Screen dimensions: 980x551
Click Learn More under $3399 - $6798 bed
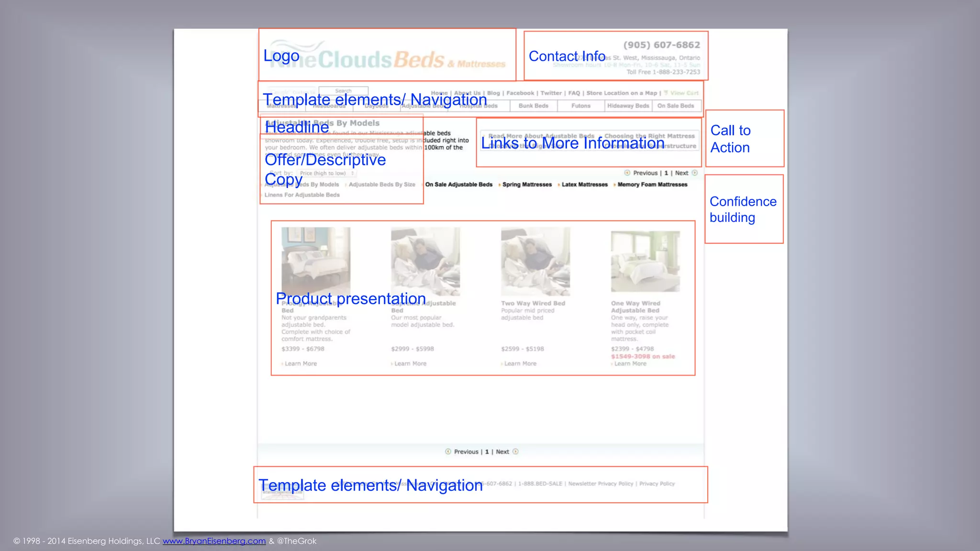tap(300, 364)
